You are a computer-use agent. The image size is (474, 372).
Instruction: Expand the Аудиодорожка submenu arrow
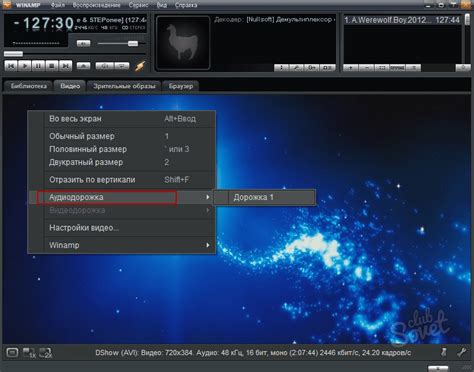pyautogui.click(x=208, y=197)
